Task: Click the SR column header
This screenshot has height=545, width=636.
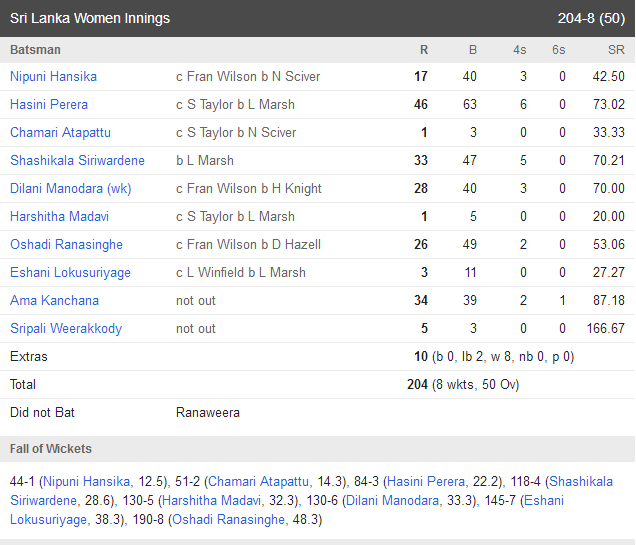Action: tap(615, 50)
